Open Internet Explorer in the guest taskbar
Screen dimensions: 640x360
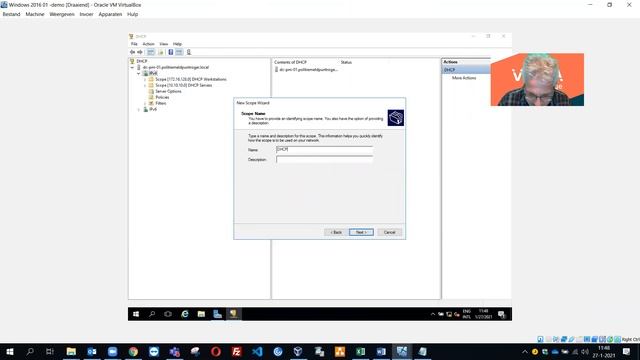(185, 314)
